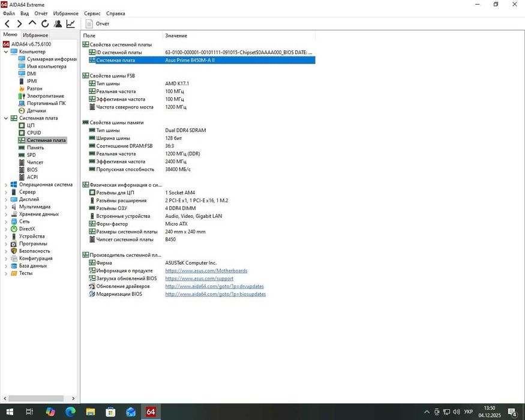Expand the DirectX tree node
The image size is (525, 420).
coord(5,229)
